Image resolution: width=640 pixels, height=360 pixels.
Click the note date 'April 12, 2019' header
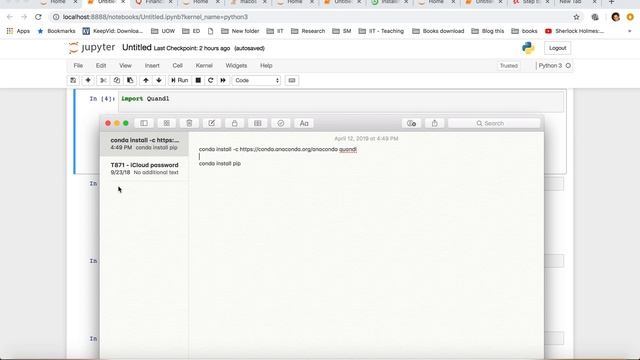[x=366, y=139]
